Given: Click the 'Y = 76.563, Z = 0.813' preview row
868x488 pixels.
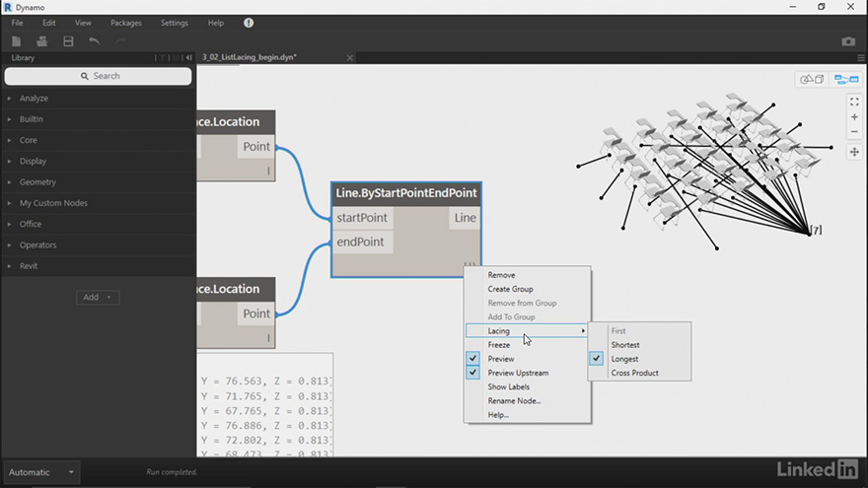Looking at the screenshot, I should [x=265, y=382].
